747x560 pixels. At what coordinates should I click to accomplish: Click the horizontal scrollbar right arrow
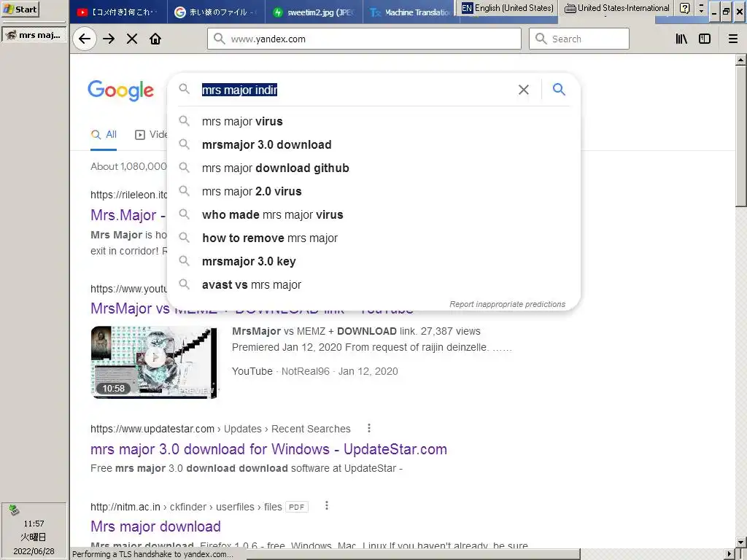pyautogui.click(x=729, y=554)
